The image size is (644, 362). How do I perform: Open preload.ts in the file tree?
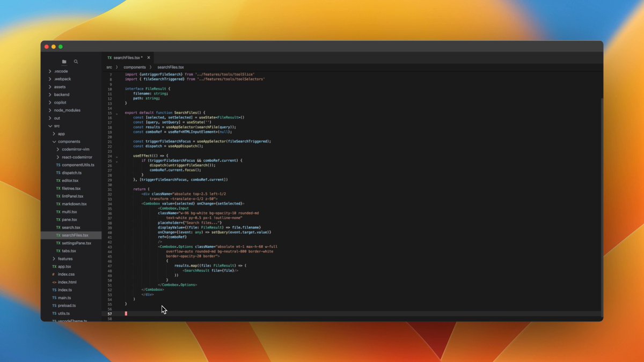click(x=71, y=305)
